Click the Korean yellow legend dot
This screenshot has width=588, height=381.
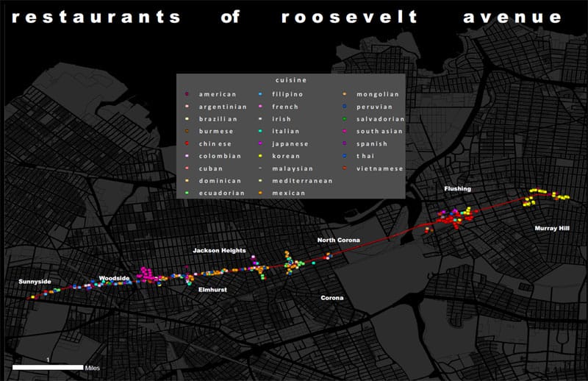point(260,156)
